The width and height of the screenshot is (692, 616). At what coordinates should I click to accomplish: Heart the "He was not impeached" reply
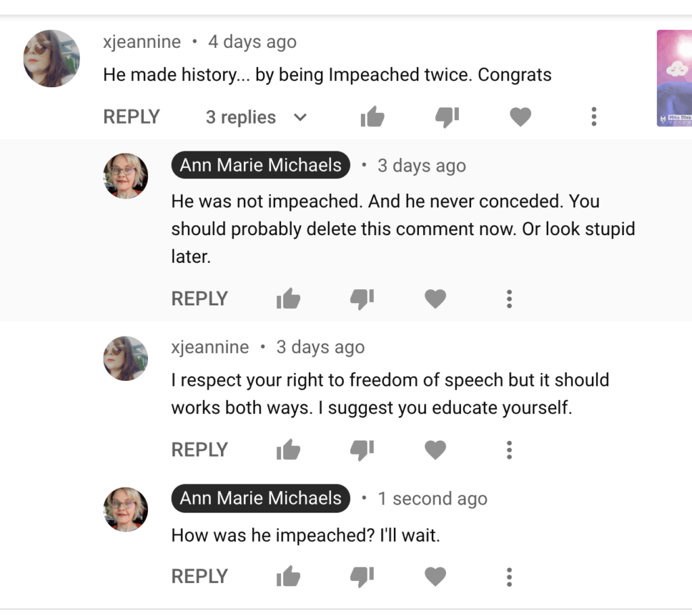[x=435, y=299]
